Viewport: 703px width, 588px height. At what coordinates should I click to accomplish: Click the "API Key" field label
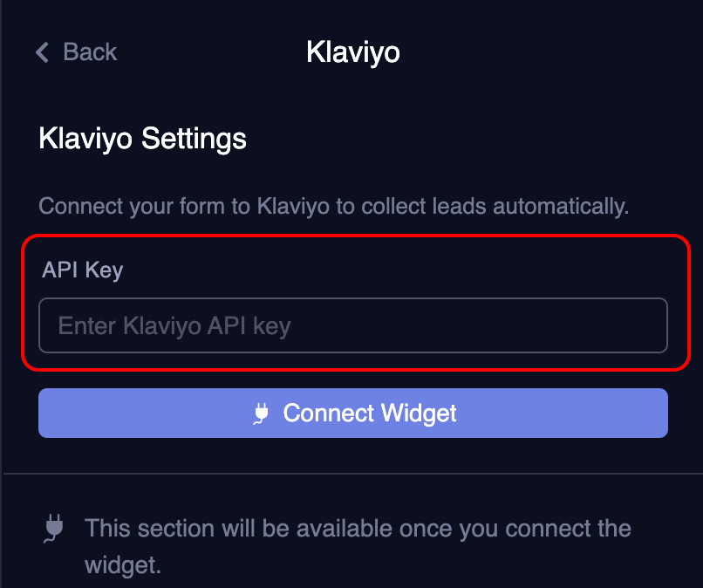pyautogui.click(x=82, y=270)
